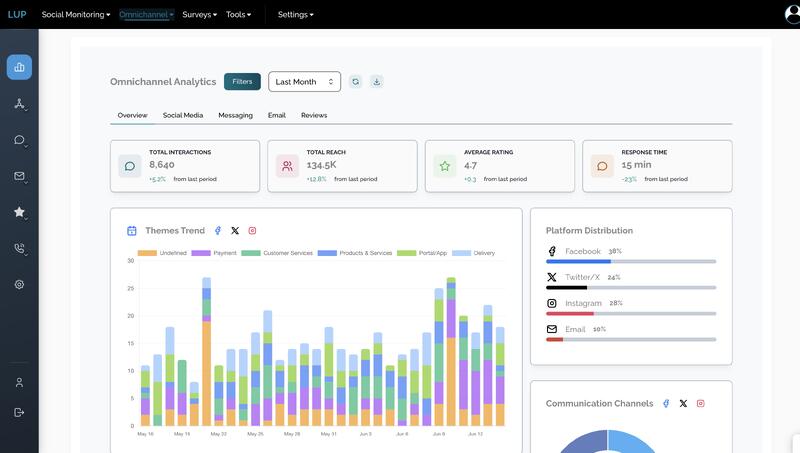Switch to the Social Media tab
The width and height of the screenshot is (800, 453).
point(183,115)
